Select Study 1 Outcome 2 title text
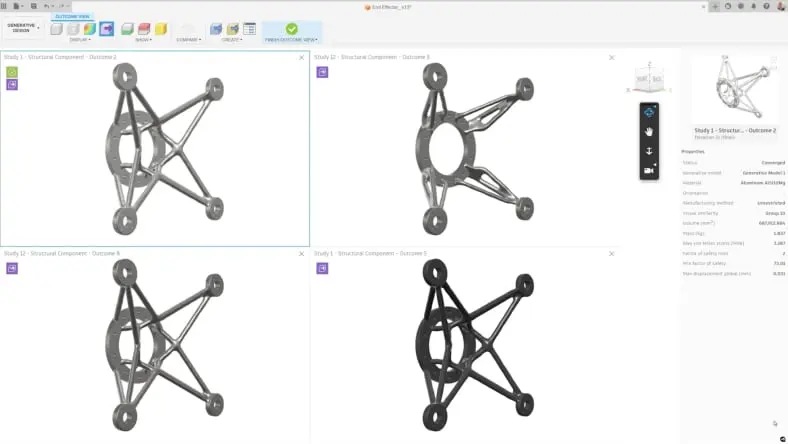 tap(60, 57)
